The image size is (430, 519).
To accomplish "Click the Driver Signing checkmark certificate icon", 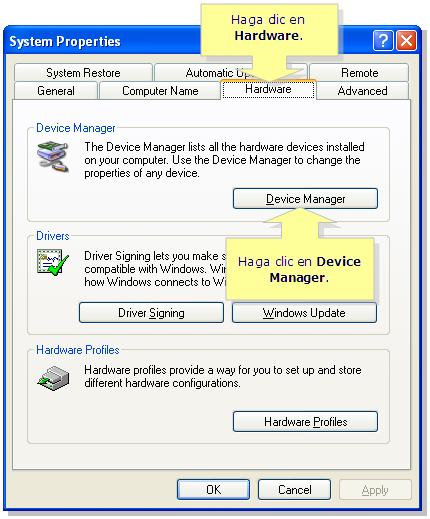I will tap(53, 262).
